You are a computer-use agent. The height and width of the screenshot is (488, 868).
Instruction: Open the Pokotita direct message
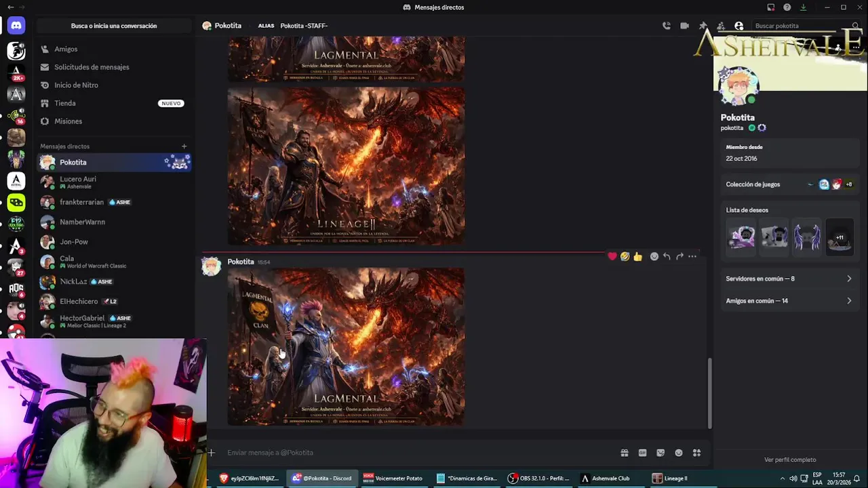coord(114,162)
